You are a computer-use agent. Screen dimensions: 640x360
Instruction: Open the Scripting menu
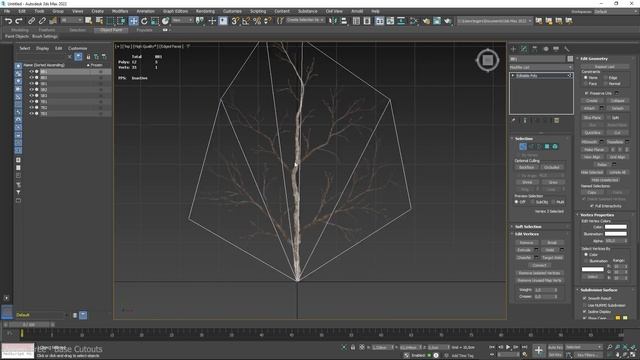click(x=258, y=11)
